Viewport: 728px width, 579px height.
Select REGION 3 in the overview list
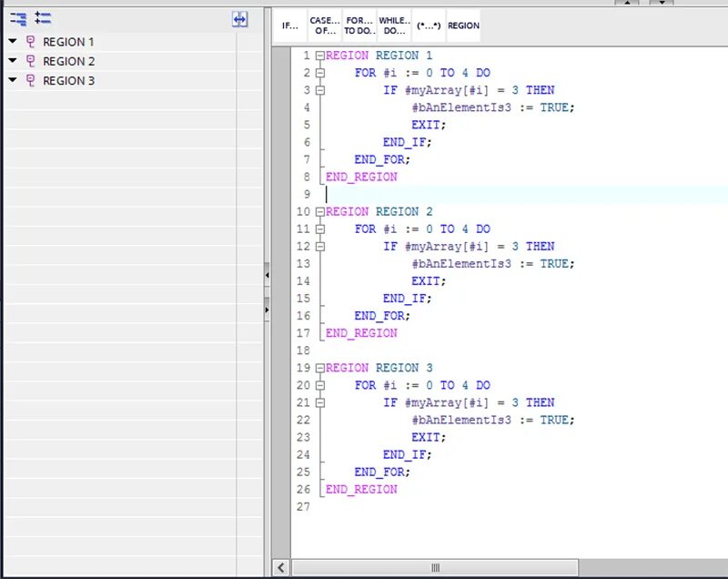pyautogui.click(x=69, y=81)
